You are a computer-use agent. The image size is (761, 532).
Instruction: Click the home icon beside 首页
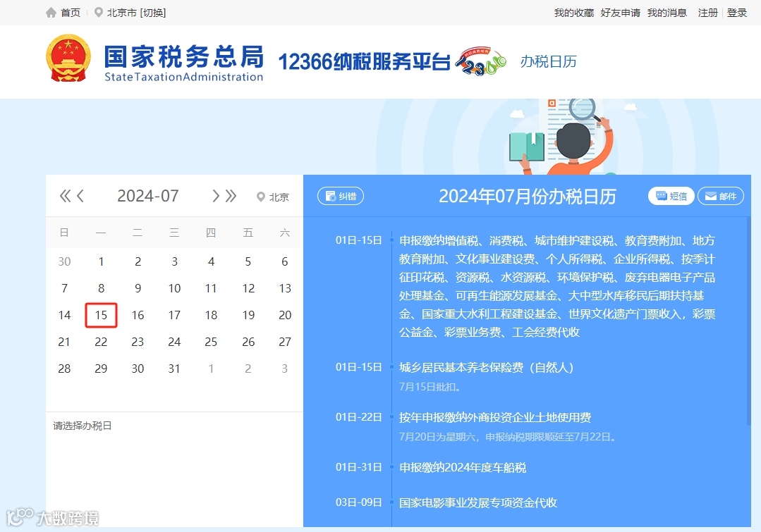51,13
